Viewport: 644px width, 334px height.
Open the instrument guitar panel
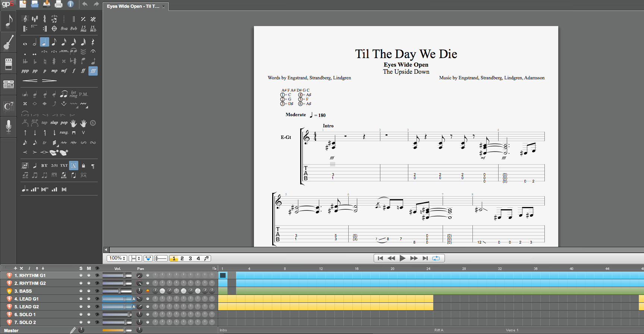[x=9, y=42]
